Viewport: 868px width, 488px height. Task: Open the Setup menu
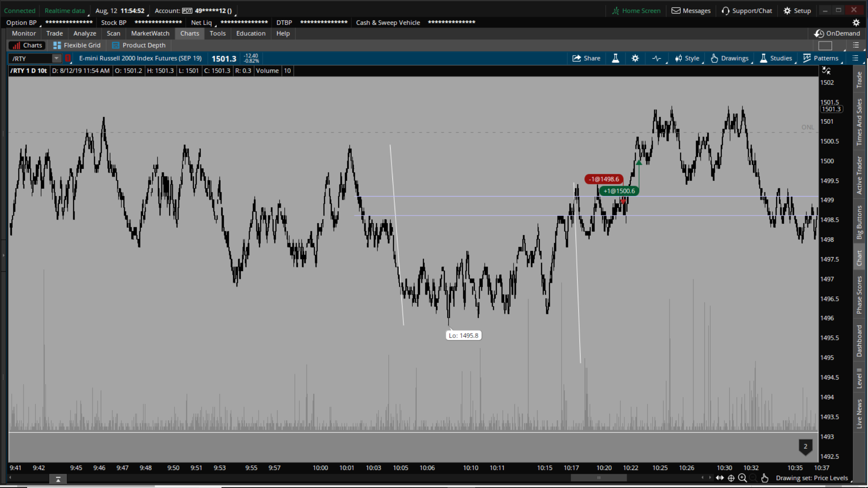[797, 11]
